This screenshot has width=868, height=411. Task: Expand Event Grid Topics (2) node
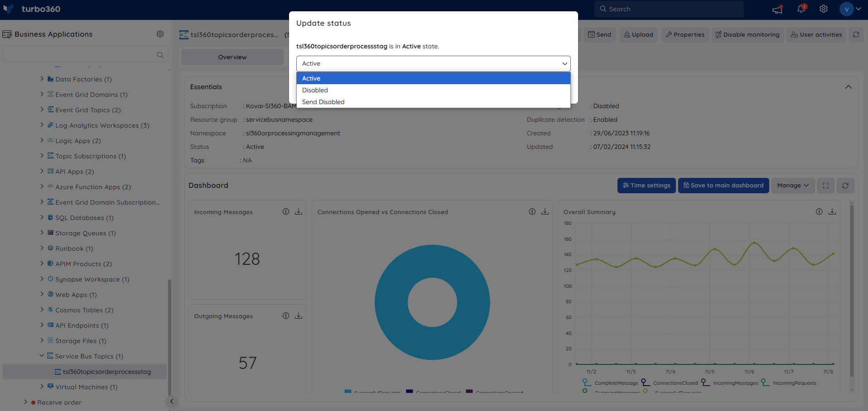point(42,110)
